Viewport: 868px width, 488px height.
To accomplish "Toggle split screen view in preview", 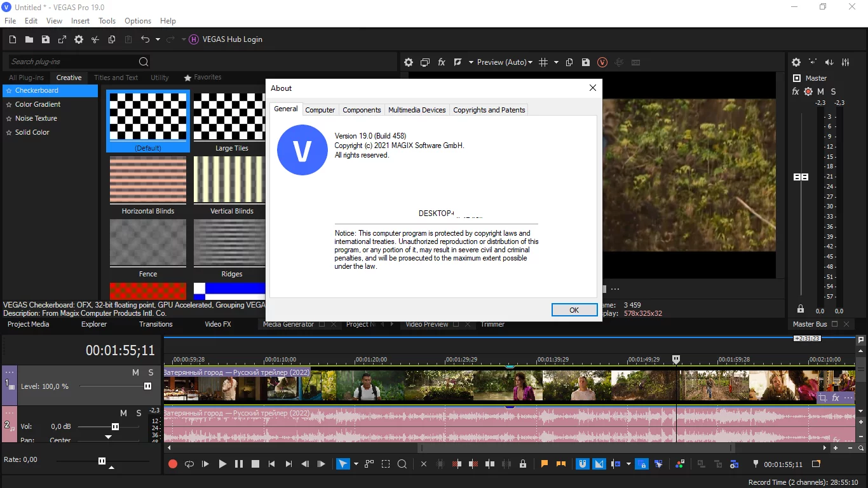I will (x=458, y=62).
